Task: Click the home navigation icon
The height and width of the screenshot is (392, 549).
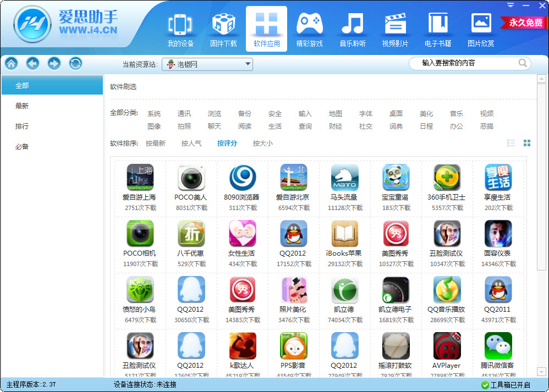Action: [x=11, y=63]
